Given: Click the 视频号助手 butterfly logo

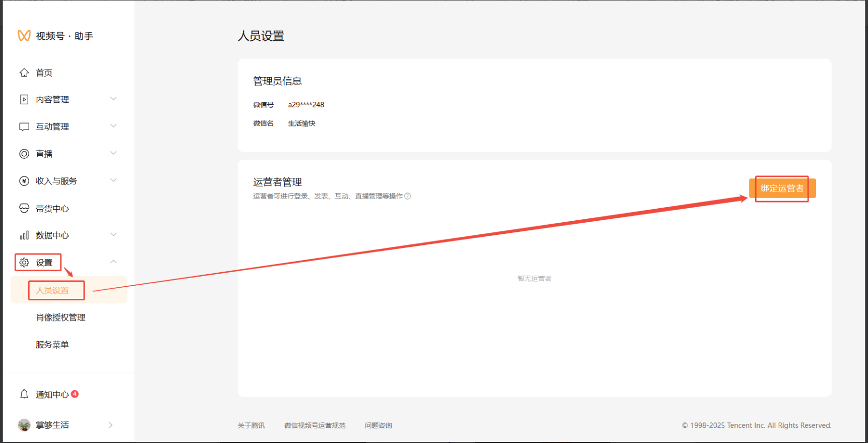Looking at the screenshot, I should click(x=24, y=36).
